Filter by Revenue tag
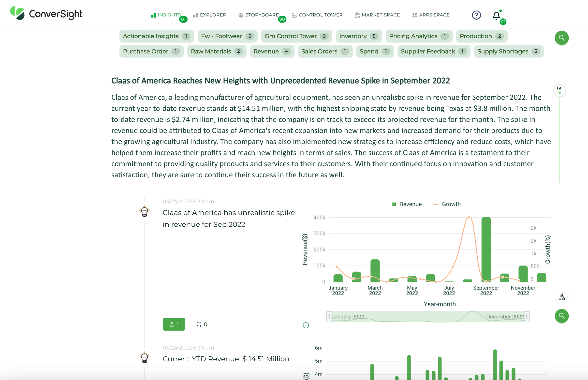The image size is (588, 380). pos(272,51)
